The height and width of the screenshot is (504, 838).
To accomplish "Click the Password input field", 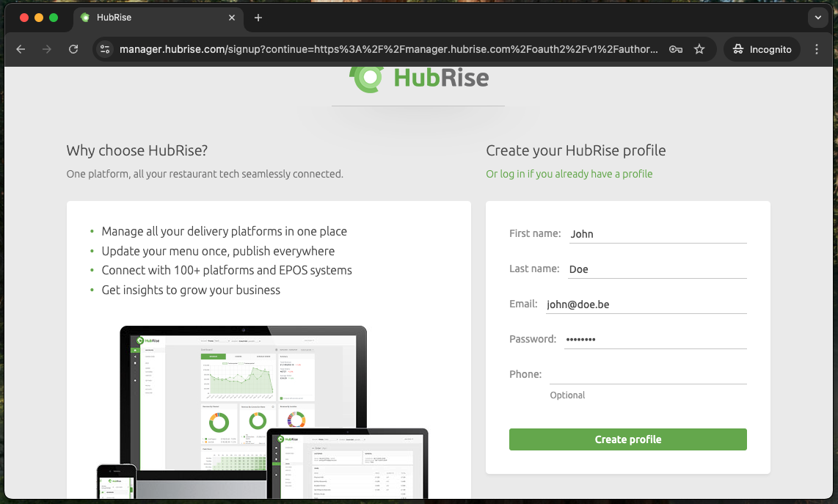I will tap(655, 340).
